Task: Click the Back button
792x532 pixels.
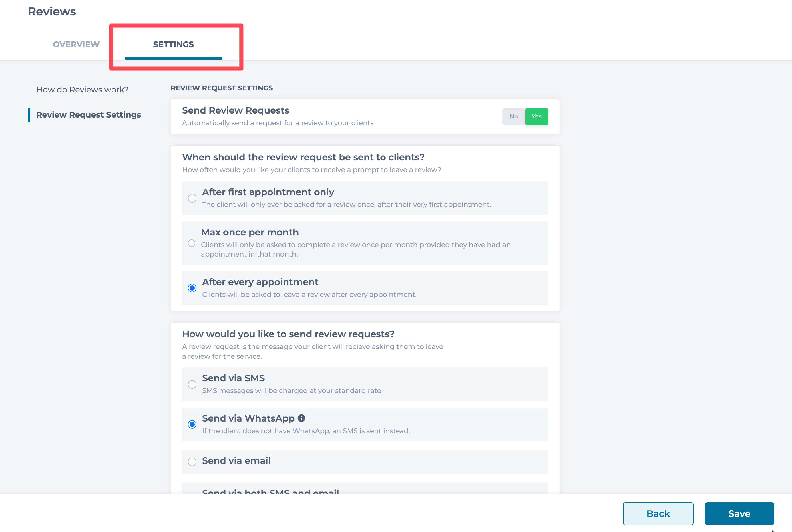Action: tap(658, 514)
